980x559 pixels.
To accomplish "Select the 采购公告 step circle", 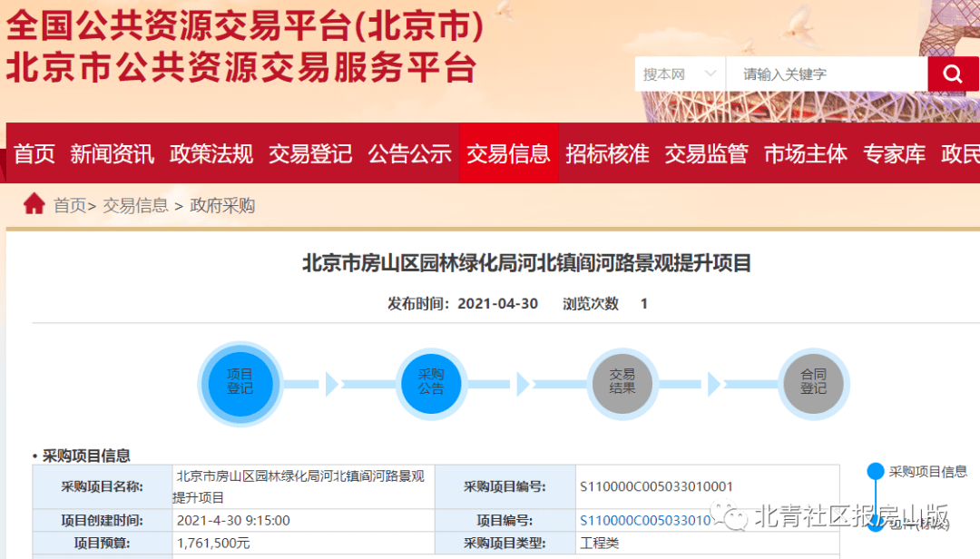I will pos(431,383).
